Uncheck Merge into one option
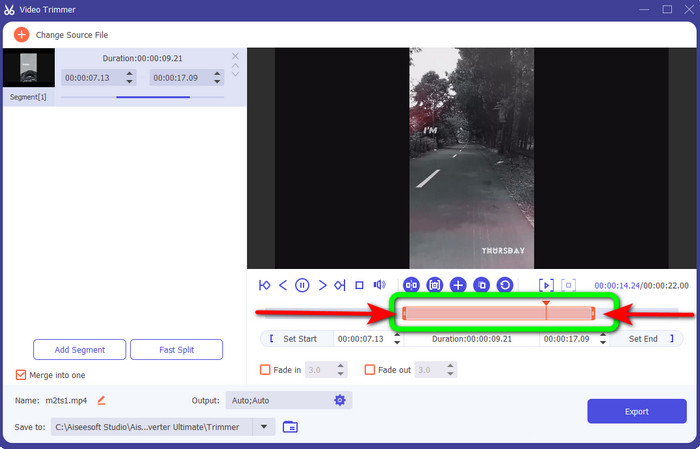Viewport: 700px width, 449px height. 22,375
